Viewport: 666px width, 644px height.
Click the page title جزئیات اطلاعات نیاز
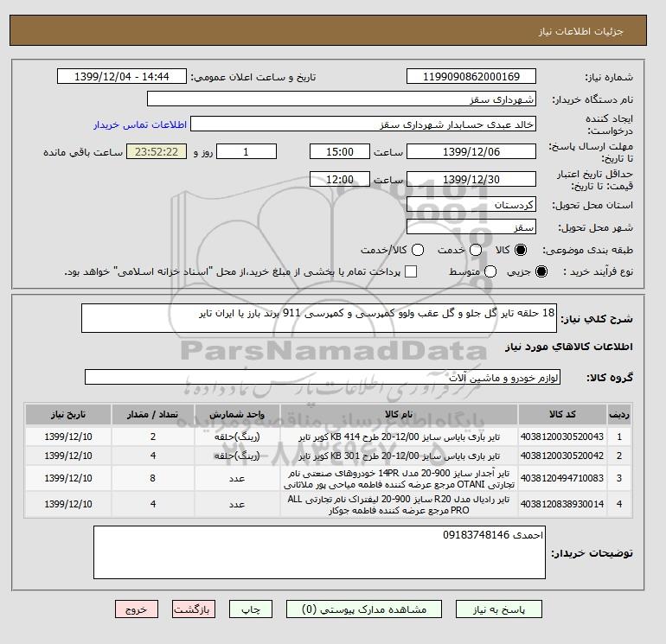pyautogui.click(x=580, y=31)
